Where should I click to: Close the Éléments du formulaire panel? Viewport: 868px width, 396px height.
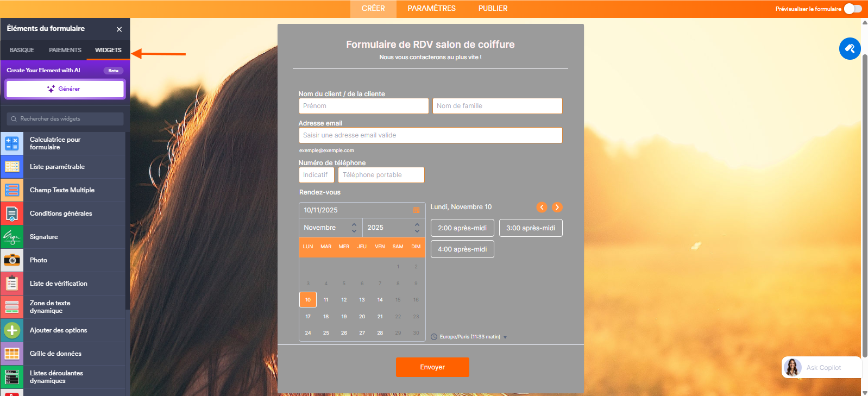pyautogui.click(x=119, y=29)
